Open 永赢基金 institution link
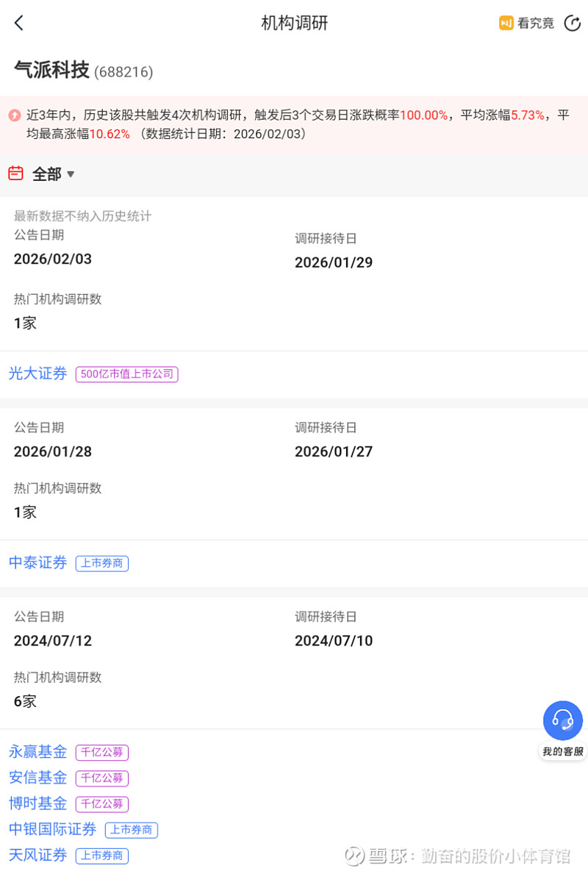Viewport: 588px width, 874px height. [38, 752]
